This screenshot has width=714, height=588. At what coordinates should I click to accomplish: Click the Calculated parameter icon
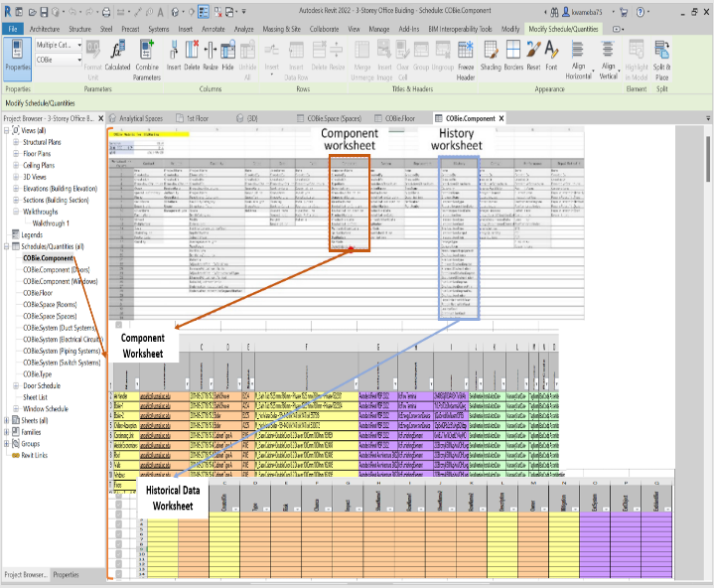click(x=117, y=56)
